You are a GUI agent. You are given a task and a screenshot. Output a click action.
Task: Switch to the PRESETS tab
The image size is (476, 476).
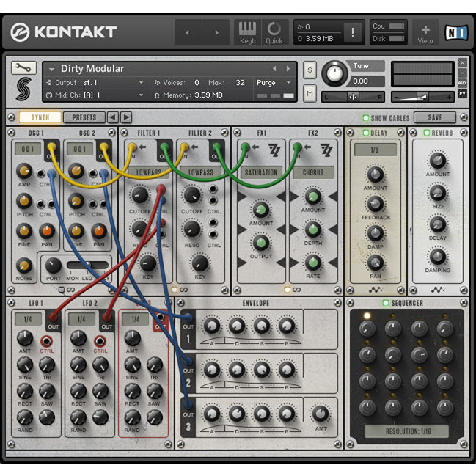(x=84, y=117)
